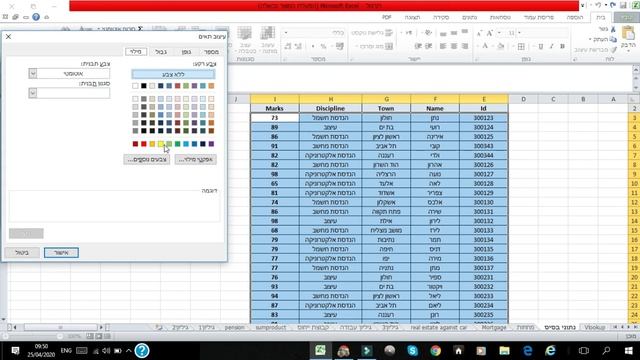Click Align Right icon in ribbon
This screenshot has height=360, width=640.
coord(465,47)
